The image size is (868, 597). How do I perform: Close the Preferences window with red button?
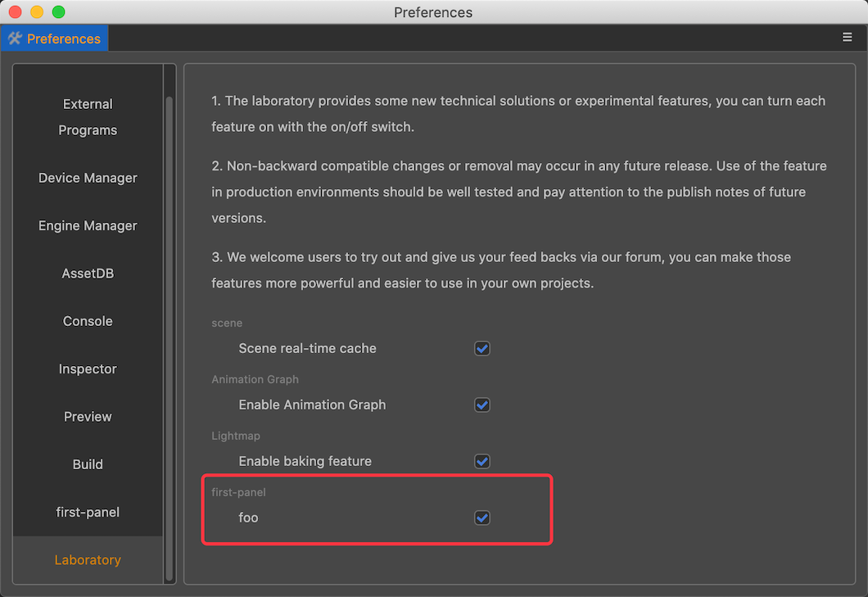pos(16,12)
